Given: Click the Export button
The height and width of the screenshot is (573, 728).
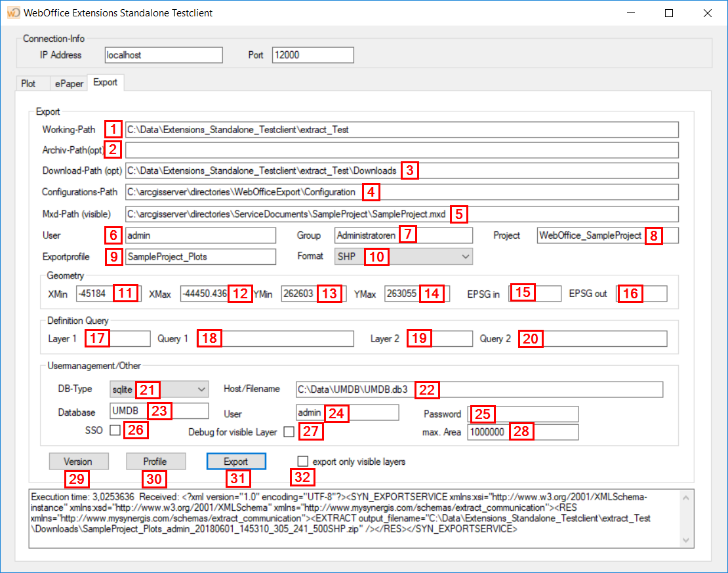Looking at the screenshot, I should [x=235, y=461].
